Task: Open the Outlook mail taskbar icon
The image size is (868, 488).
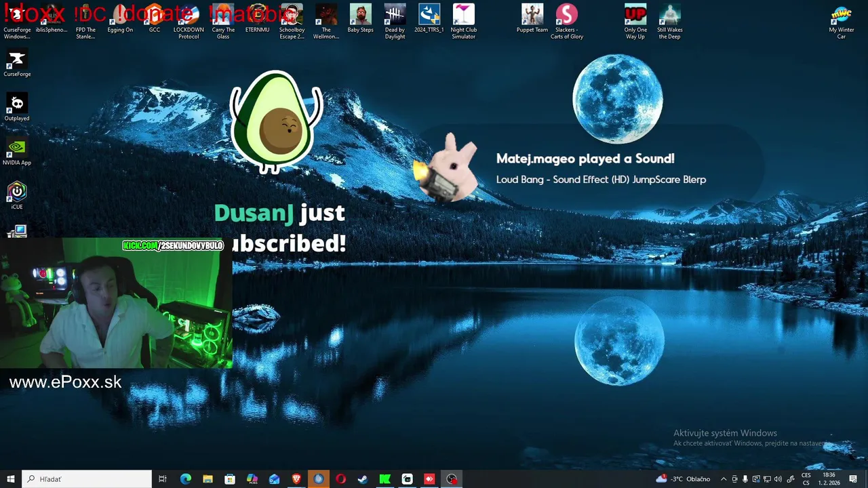Action: pyautogui.click(x=274, y=479)
